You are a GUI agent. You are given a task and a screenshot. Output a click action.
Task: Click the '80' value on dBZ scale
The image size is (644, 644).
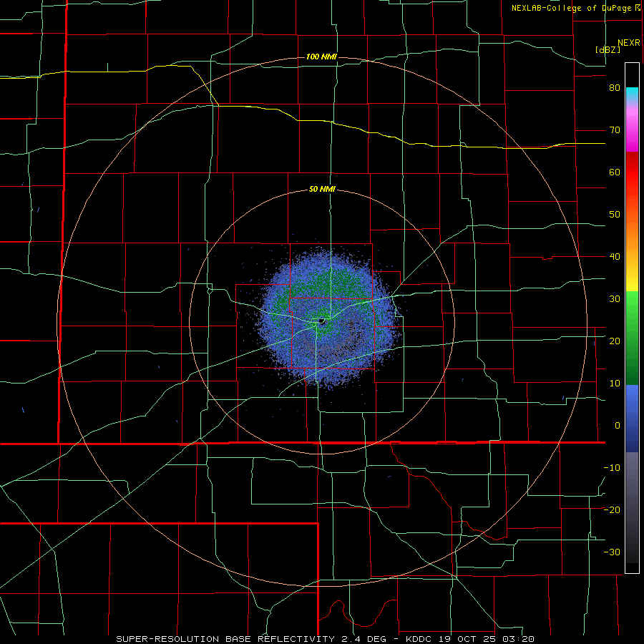[615, 88]
